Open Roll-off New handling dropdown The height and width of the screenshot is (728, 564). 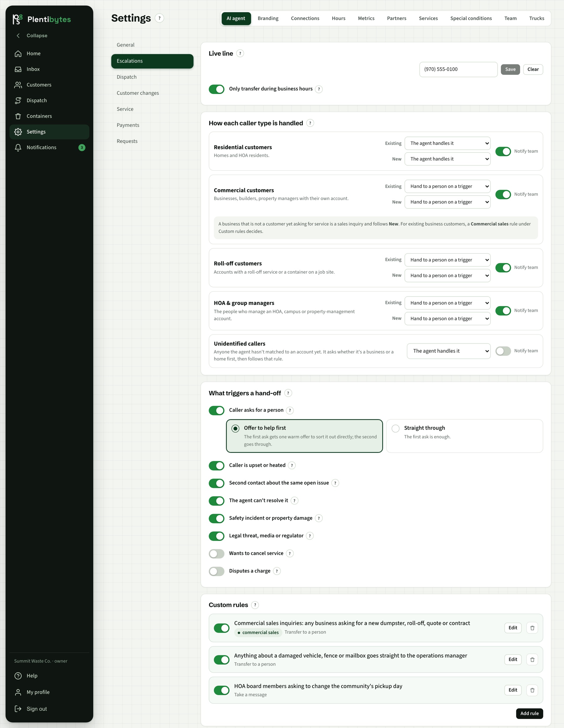click(x=448, y=276)
